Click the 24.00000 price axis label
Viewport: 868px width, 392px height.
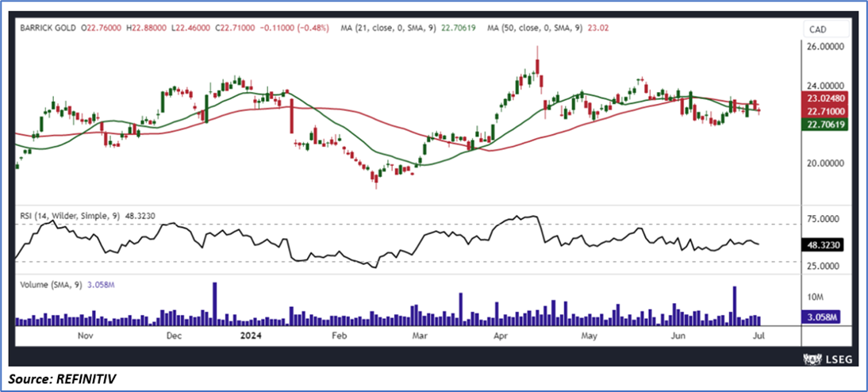click(826, 86)
